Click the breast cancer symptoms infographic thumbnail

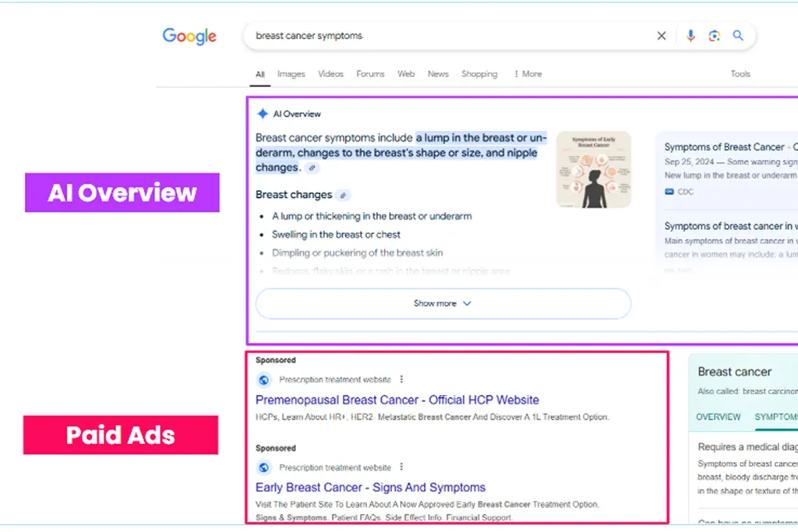pyautogui.click(x=593, y=170)
